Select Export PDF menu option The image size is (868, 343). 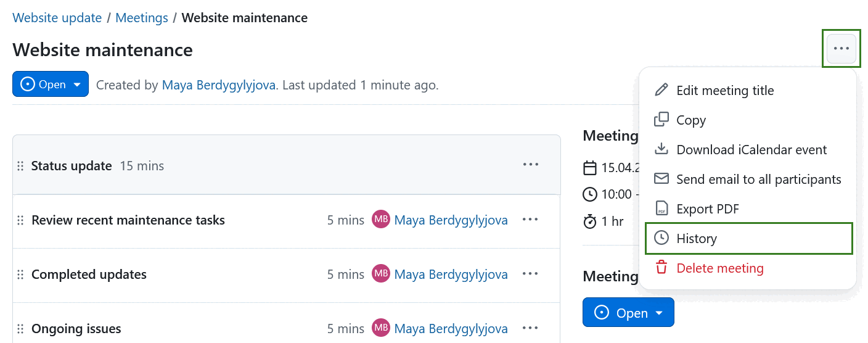pyautogui.click(x=707, y=209)
